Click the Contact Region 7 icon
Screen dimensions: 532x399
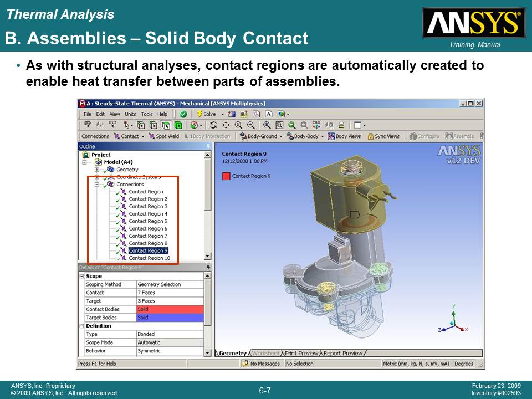click(124, 236)
